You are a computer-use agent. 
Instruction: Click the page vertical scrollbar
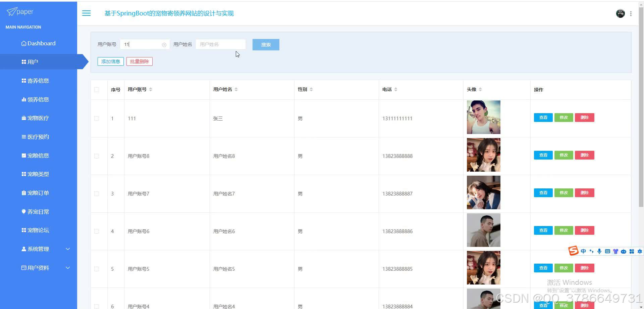click(641, 107)
